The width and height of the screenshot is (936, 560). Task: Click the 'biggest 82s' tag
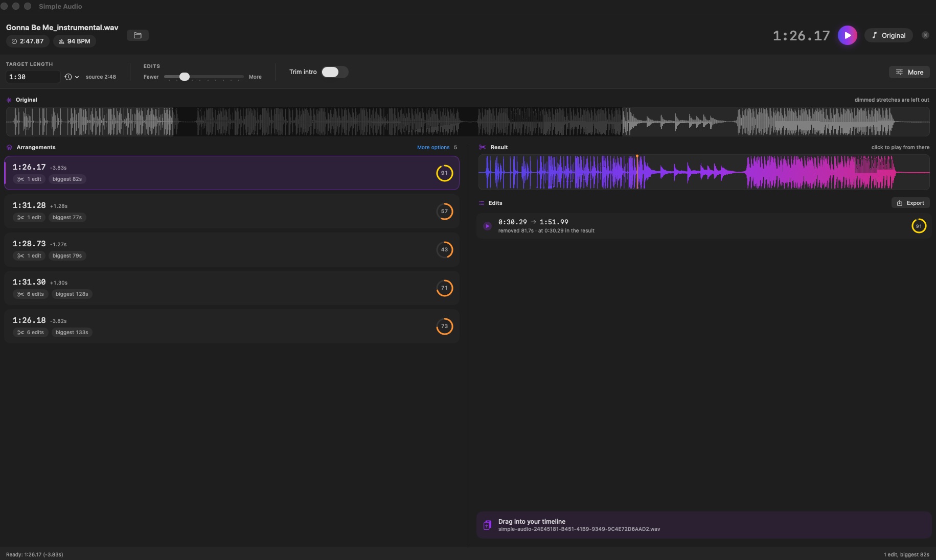point(67,179)
